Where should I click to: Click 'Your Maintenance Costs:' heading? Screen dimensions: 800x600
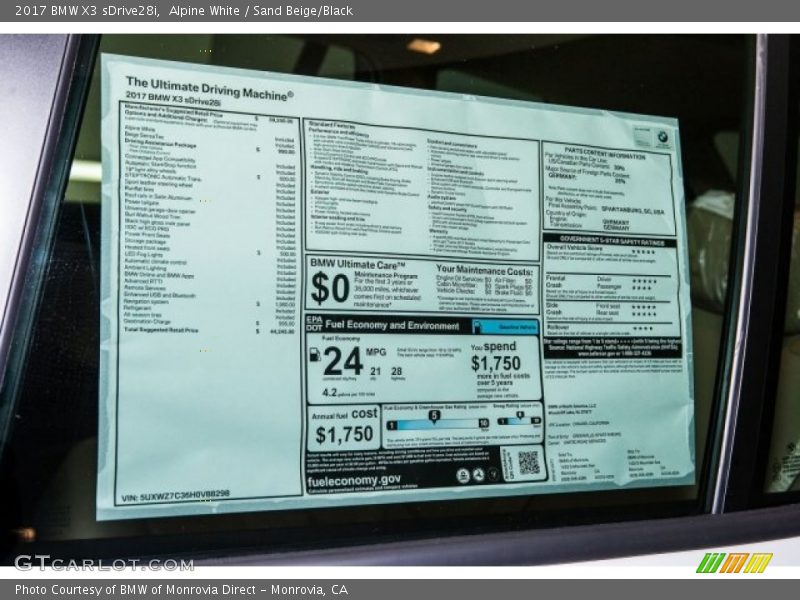pyautogui.click(x=484, y=270)
